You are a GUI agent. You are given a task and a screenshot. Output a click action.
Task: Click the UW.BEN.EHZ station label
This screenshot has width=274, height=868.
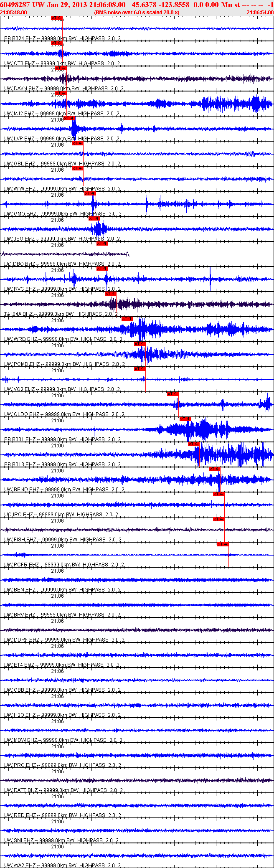(20, 590)
